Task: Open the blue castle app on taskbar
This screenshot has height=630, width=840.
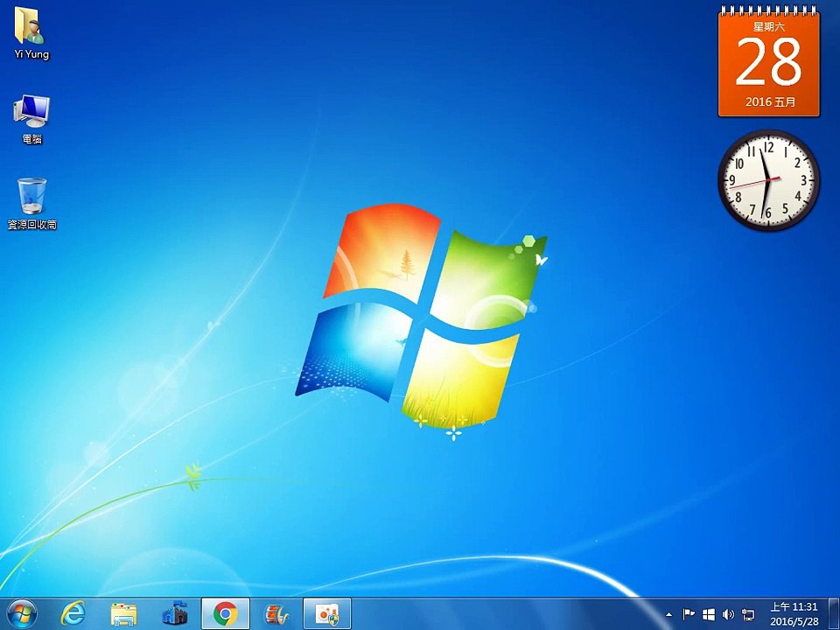Action: coord(175,614)
